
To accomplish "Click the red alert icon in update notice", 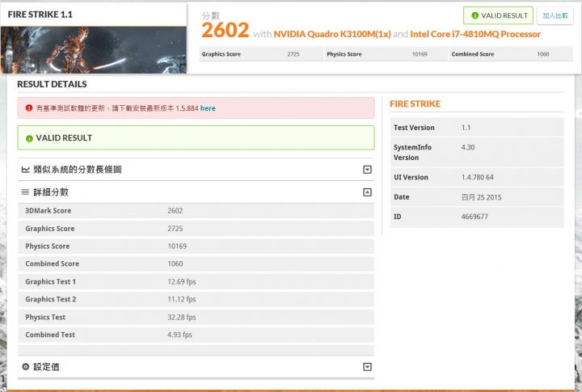I will (x=29, y=108).
